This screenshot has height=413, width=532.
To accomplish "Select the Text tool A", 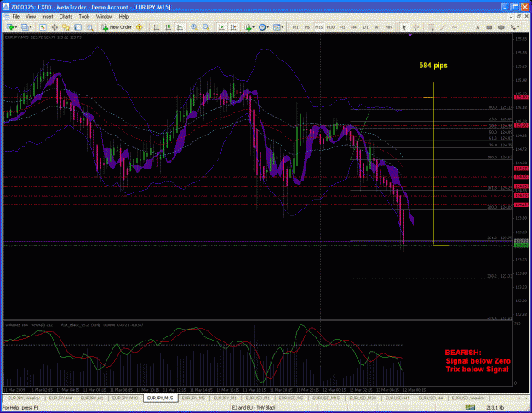I will pos(478,27).
